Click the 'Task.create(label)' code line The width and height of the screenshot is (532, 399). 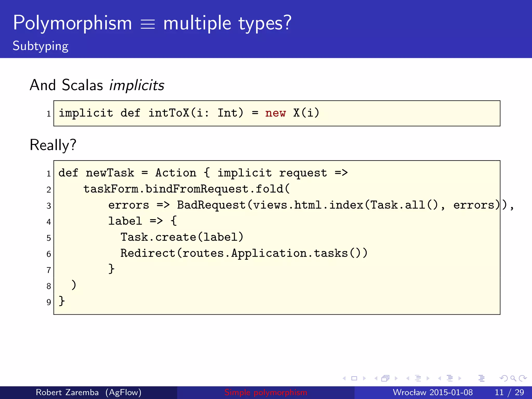182,237
